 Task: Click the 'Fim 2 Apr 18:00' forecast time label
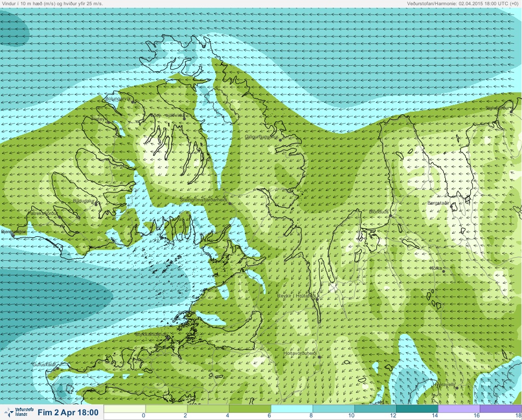(68, 413)
